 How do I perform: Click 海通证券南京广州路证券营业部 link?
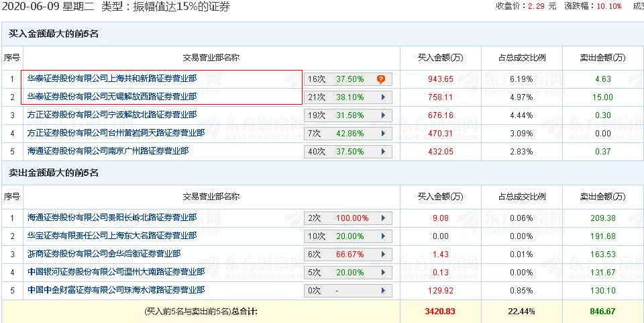108,151
